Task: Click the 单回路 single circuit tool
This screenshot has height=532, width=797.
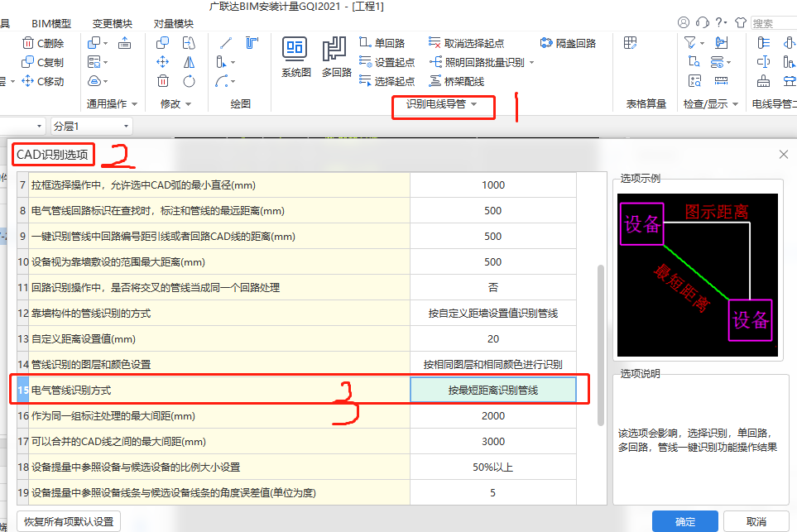Action: (382, 43)
